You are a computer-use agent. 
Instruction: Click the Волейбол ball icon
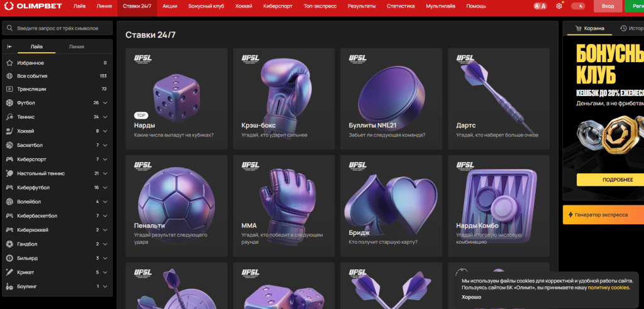click(10, 202)
